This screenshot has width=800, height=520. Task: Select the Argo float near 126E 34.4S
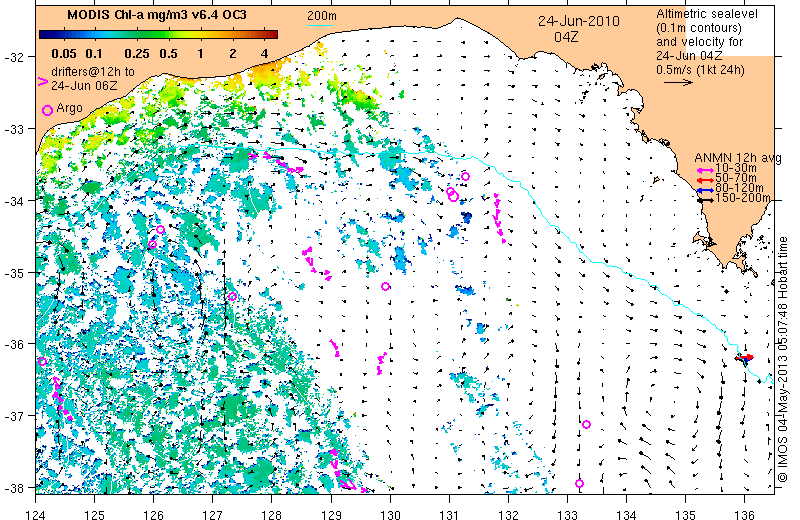pos(160,230)
